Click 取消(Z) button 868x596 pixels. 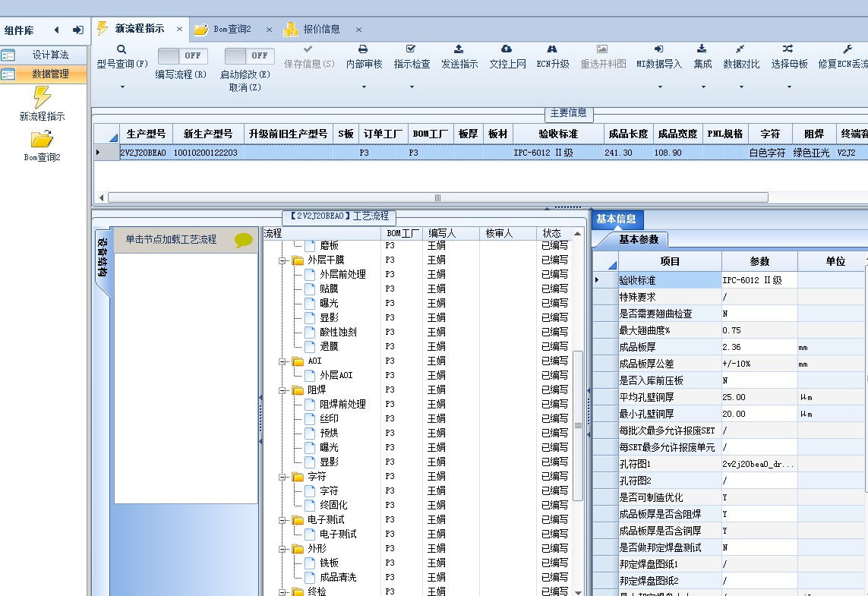[x=245, y=87]
